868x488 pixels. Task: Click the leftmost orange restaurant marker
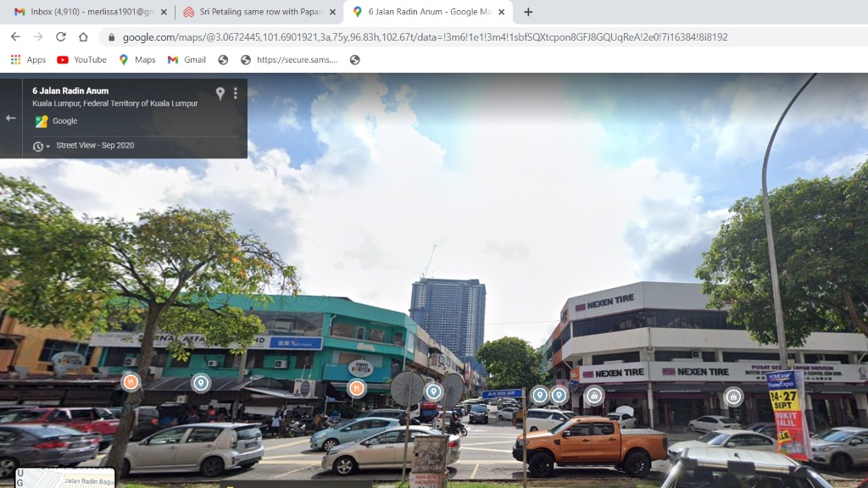tap(131, 382)
